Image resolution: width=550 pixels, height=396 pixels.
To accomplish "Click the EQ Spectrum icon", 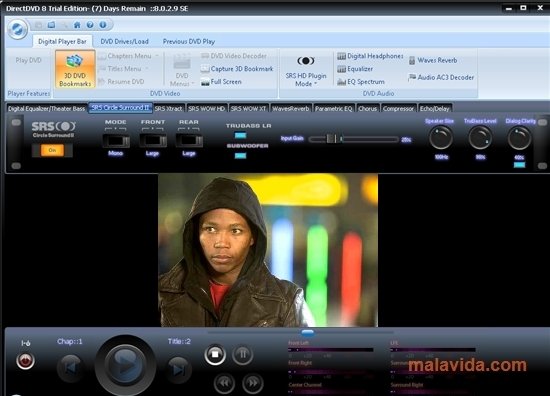I will (x=341, y=82).
